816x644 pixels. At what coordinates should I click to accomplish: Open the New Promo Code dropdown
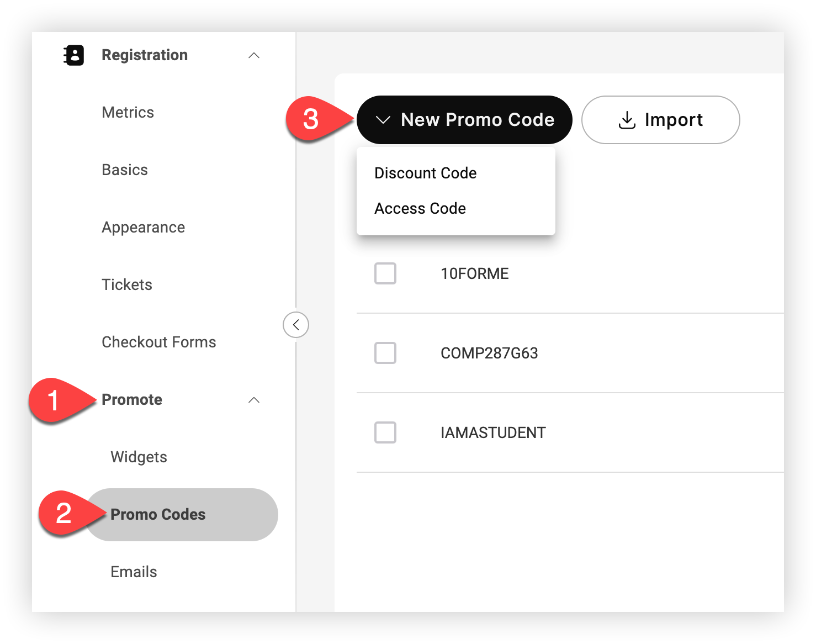464,120
